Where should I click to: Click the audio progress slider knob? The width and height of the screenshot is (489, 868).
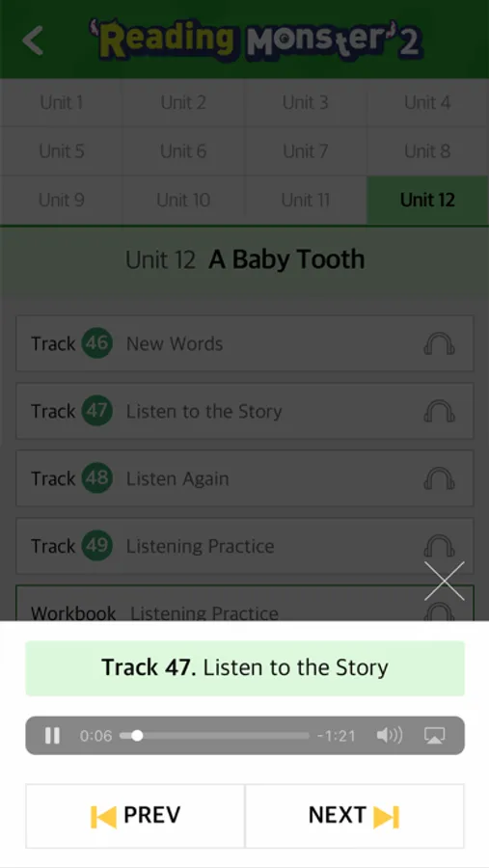[x=137, y=736]
